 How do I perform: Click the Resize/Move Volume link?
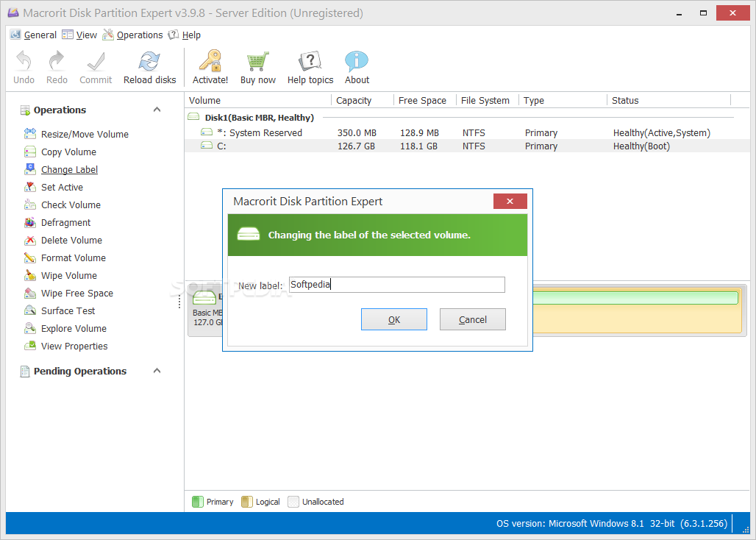coord(85,134)
